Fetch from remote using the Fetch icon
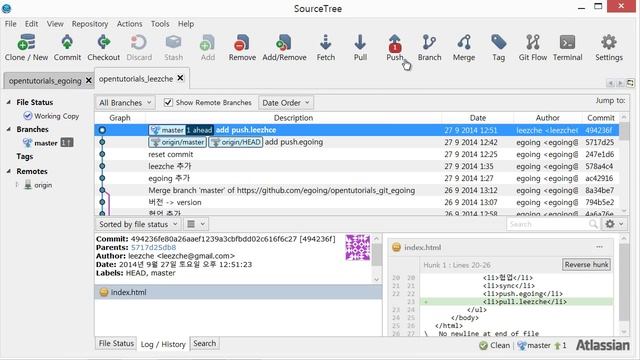Image resolution: width=640 pixels, height=360 pixels. 325,42
